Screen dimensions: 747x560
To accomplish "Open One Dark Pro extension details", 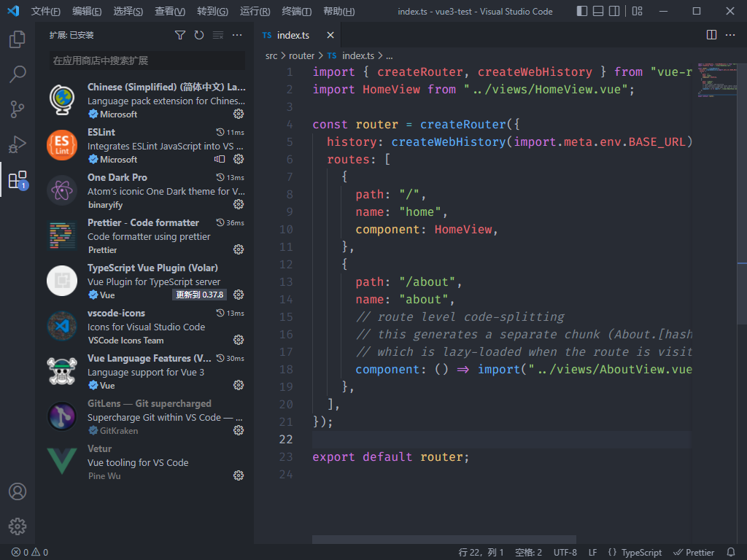I will tap(146, 190).
